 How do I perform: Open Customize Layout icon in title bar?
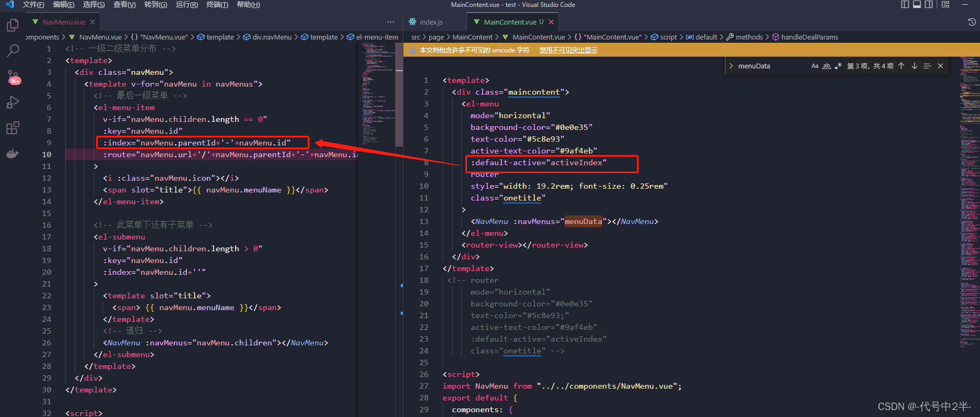(945, 4)
